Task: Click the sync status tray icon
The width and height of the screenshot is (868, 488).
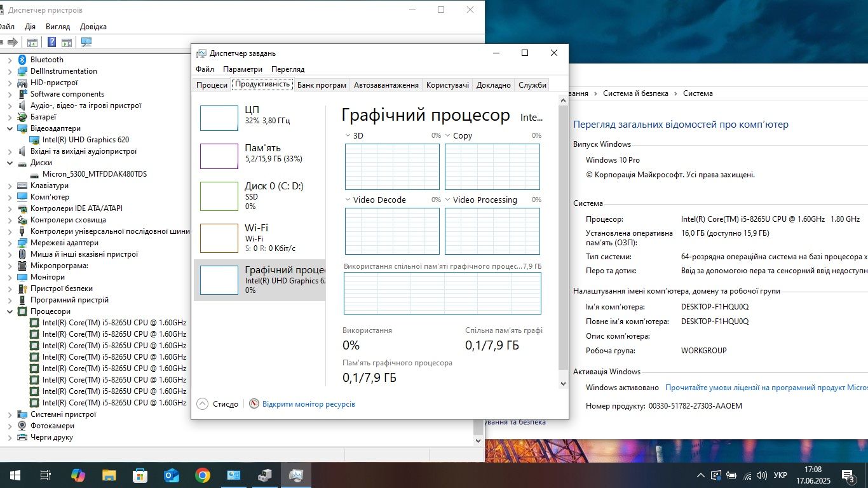Action: point(716,475)
